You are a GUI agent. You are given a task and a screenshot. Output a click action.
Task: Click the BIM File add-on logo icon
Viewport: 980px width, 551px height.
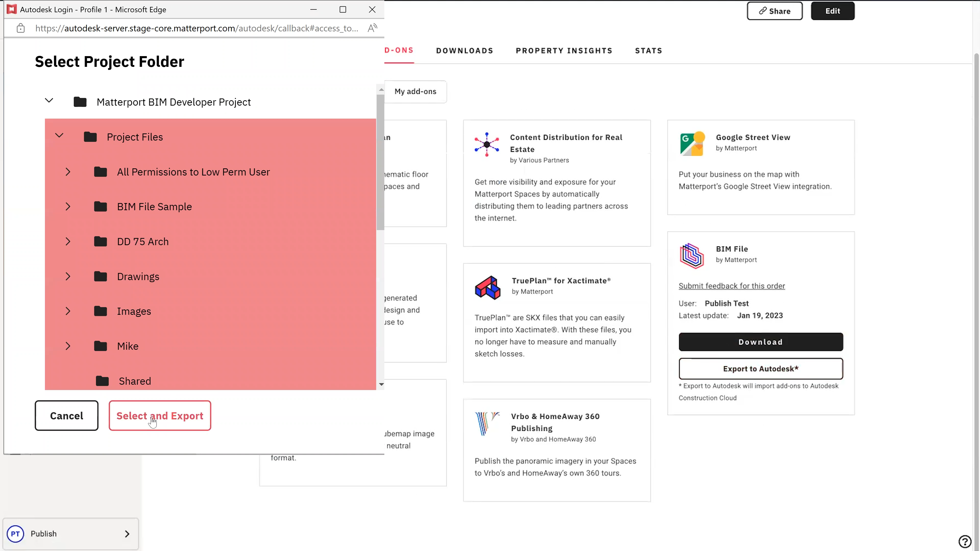[x=692, y=256]
